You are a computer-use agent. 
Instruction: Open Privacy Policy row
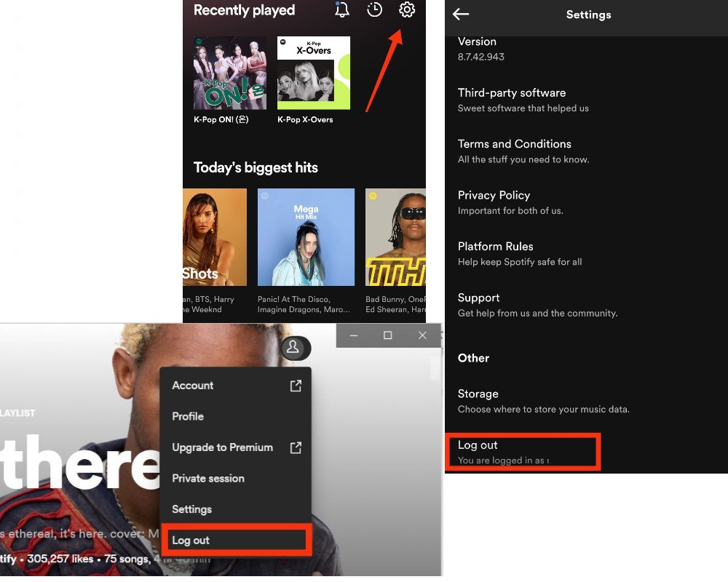pyautogui.click(x=586, y=202)
